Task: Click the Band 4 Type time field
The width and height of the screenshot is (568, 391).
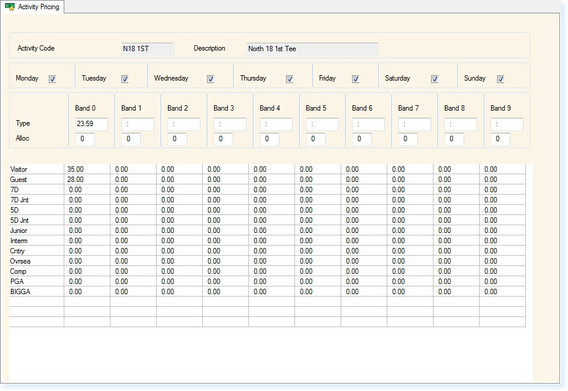Action: pyautogui.click(x=276, y=124)
